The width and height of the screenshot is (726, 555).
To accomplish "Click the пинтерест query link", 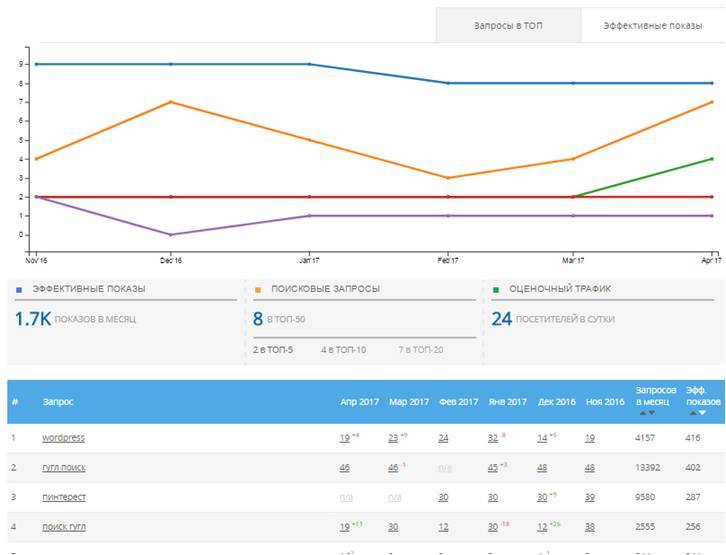I will (64, 497).
